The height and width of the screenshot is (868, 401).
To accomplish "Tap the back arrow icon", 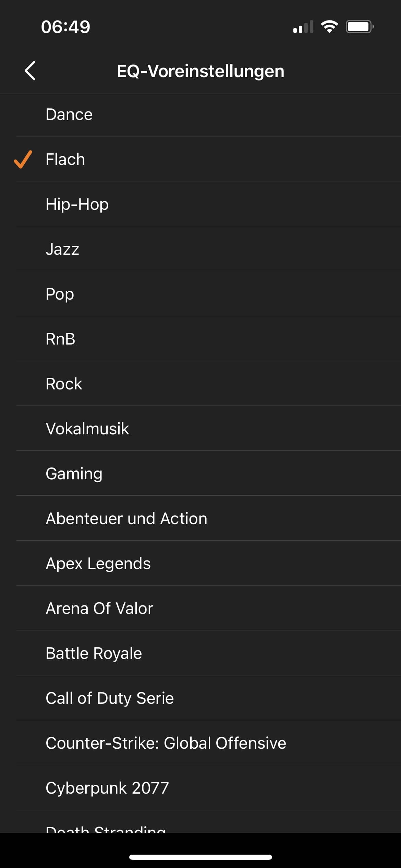I will 30,71.
